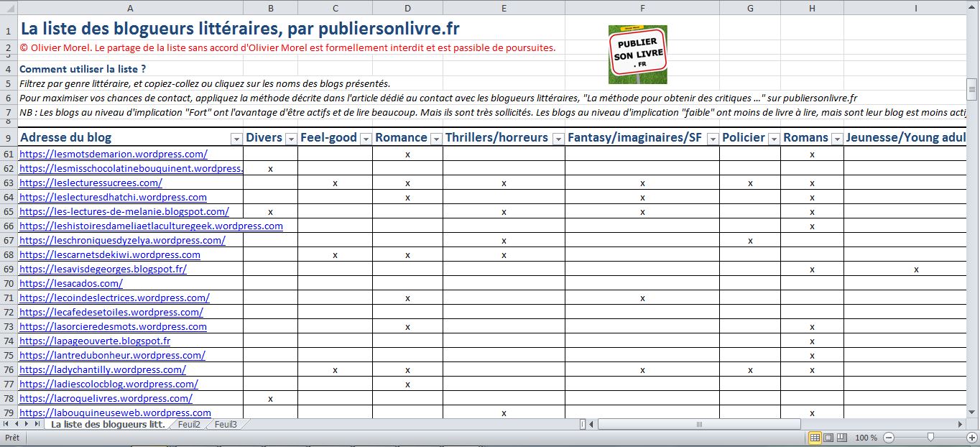Open the les-lectures-de-melanie.blogspot.com link

tap(124, 211)
